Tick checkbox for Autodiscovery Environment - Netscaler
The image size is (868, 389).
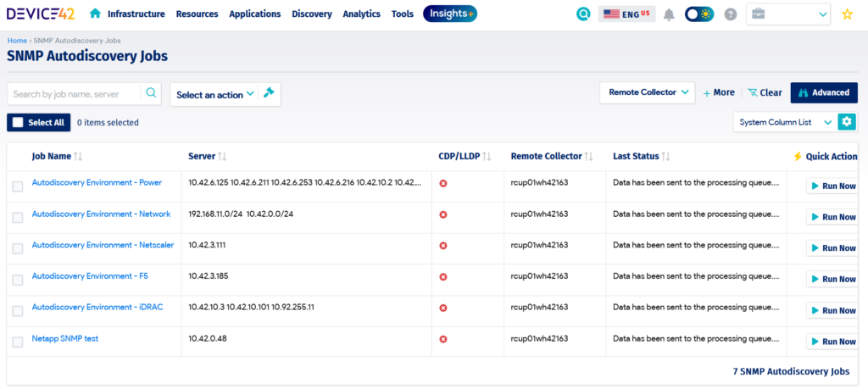(x=18, y=248)
